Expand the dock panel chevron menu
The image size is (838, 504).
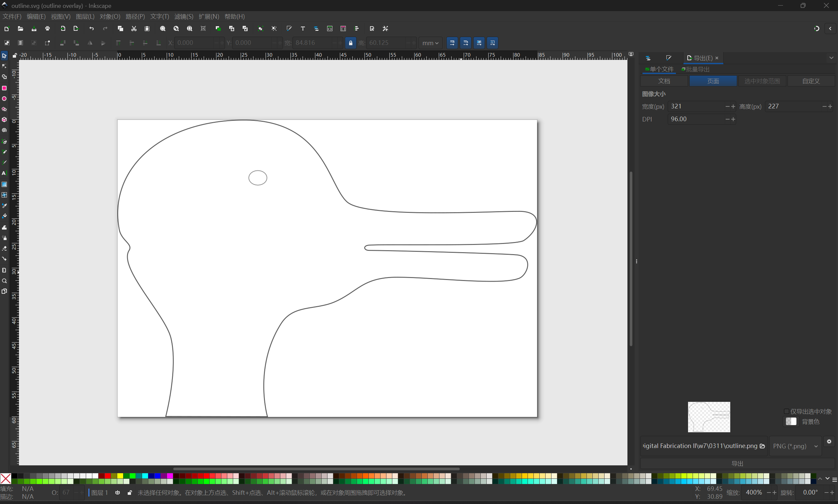[831, 58]
